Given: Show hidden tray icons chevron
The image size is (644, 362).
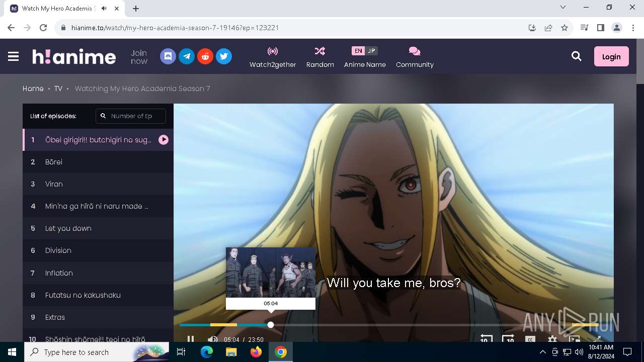Looking at the screenshot, I should tap(543, 352).
